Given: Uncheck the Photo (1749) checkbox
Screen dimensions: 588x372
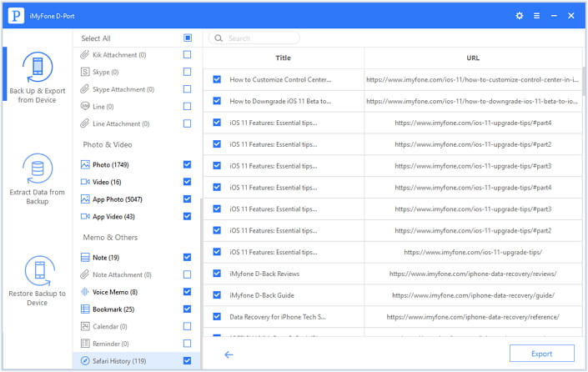Looking at the screenshot, I should tap(187, 164).
